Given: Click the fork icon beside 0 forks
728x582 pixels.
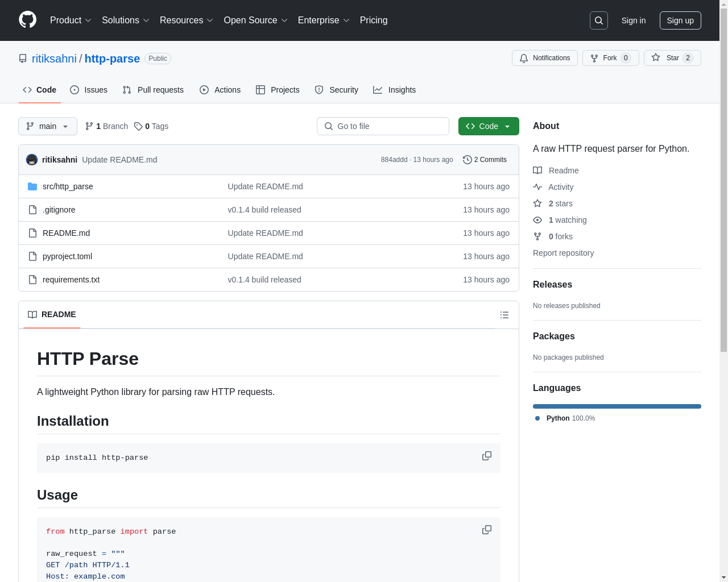Looking at the screenshot, I should tap(537, 236).
